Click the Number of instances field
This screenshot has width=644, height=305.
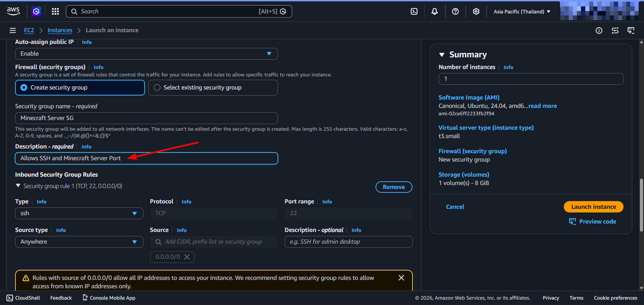click(x=531, y=79)
